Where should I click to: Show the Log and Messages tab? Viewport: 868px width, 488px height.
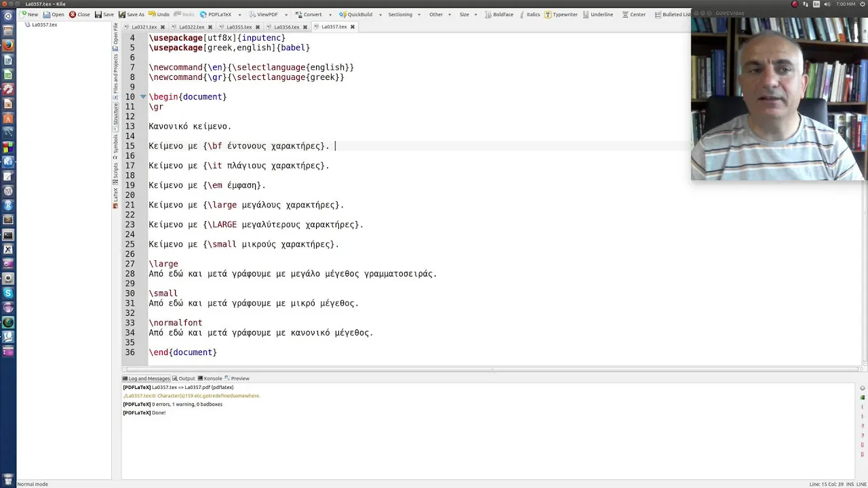[x=146, y=378]
